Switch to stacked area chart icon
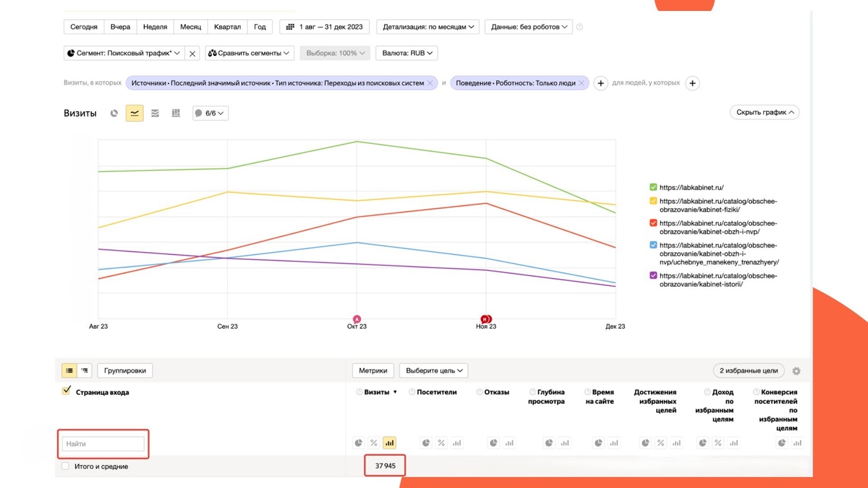Screen dimensions: 868x488 (x=155, y=113)
